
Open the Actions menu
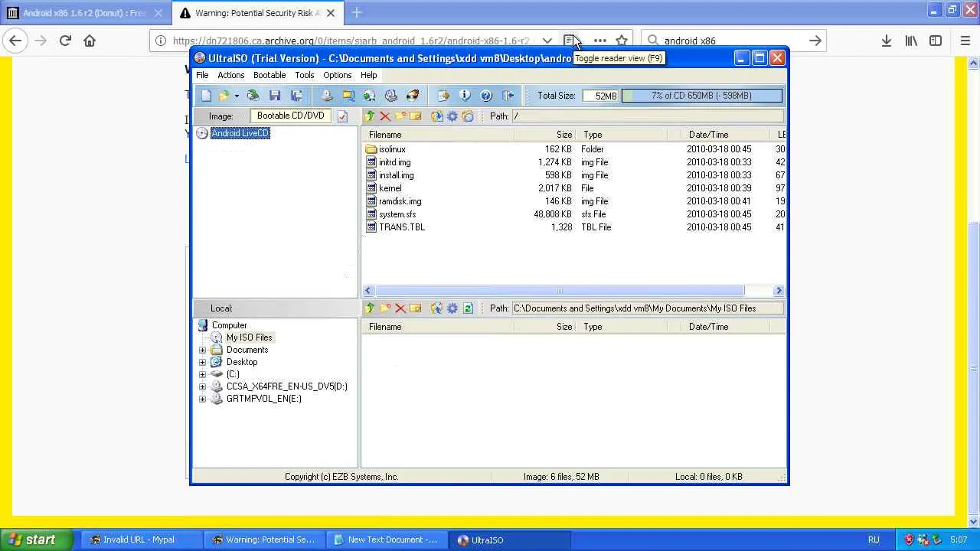click(230, 75)
